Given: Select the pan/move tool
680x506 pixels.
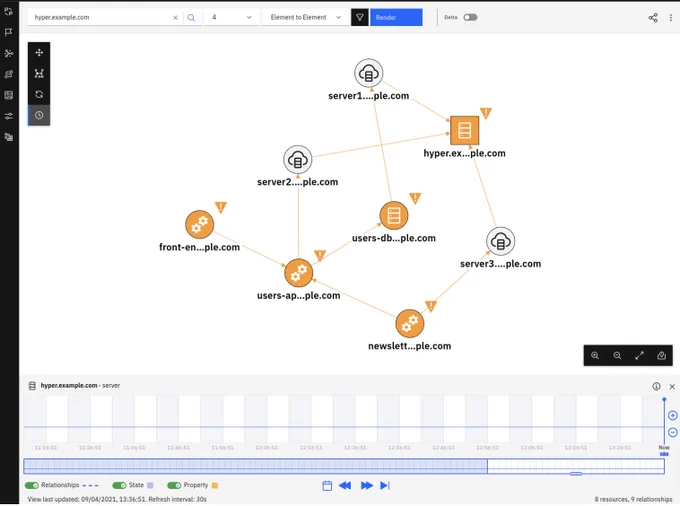Looking at the screenshot, I should click(x=39, y=52).
